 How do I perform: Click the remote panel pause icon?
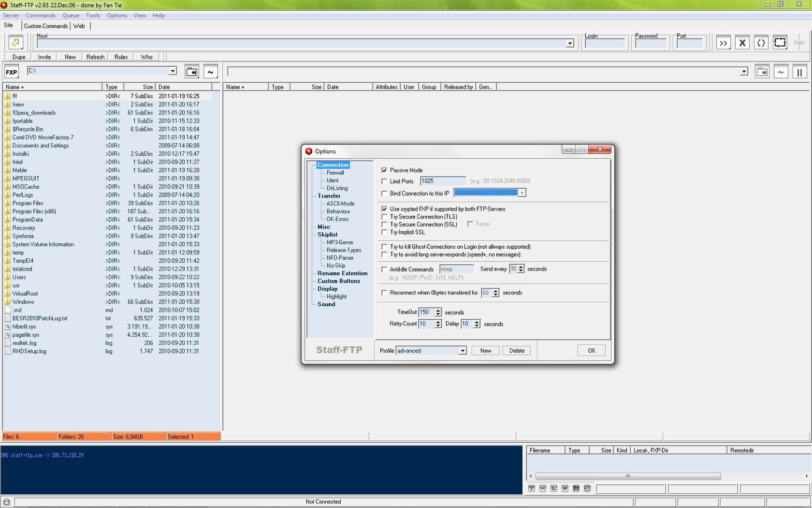click(799, 72)
